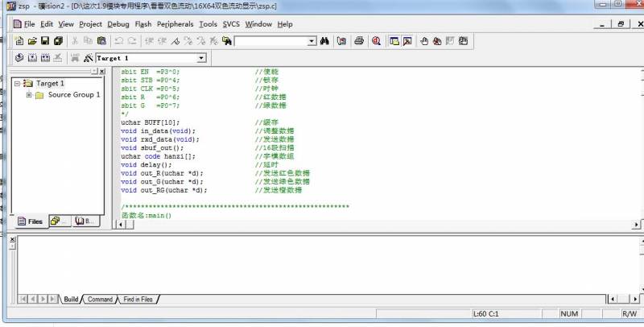
Task: Toggle the Project Window toolbar button
Action: [x=394, y=40]
